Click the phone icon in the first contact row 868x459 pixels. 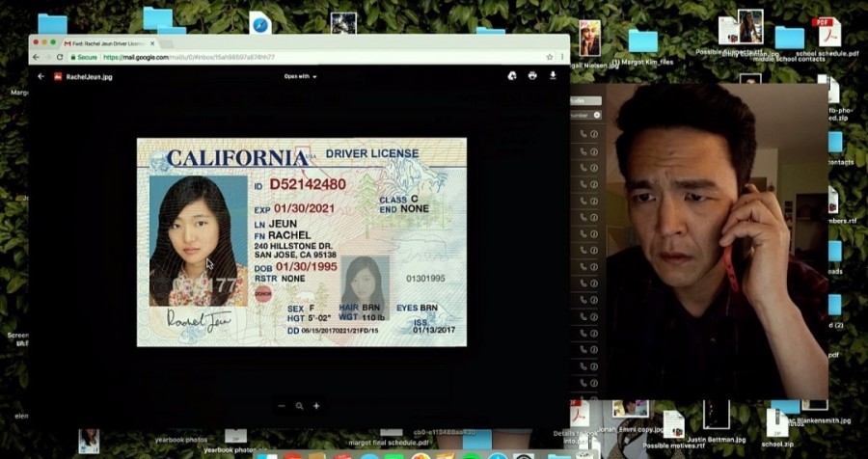click(583, 134)
